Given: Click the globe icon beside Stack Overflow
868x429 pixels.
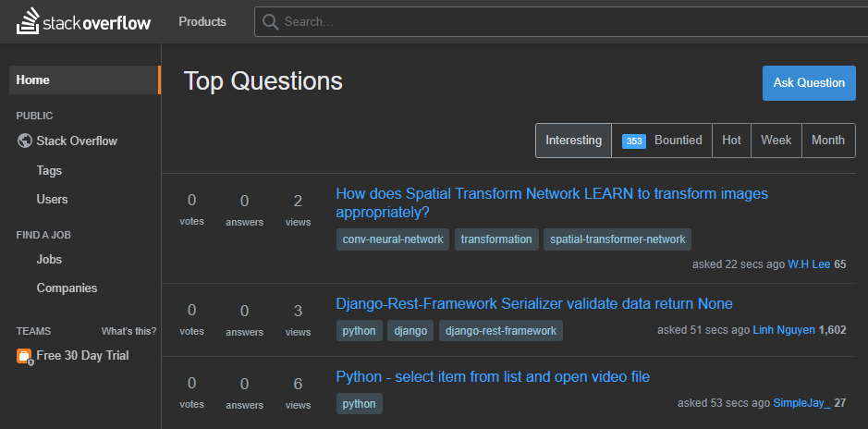Looking at the screenshot, I should (x=25, y=141).
